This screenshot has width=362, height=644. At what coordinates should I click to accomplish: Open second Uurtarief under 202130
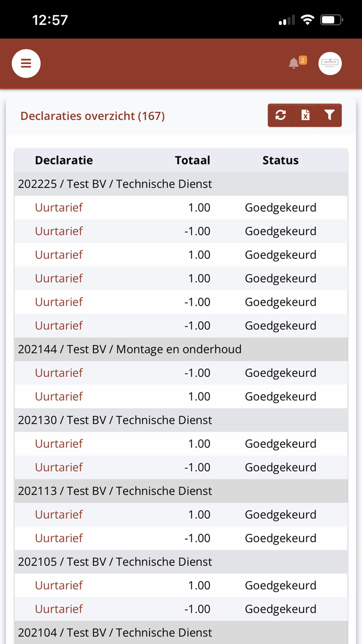[58, 467]
